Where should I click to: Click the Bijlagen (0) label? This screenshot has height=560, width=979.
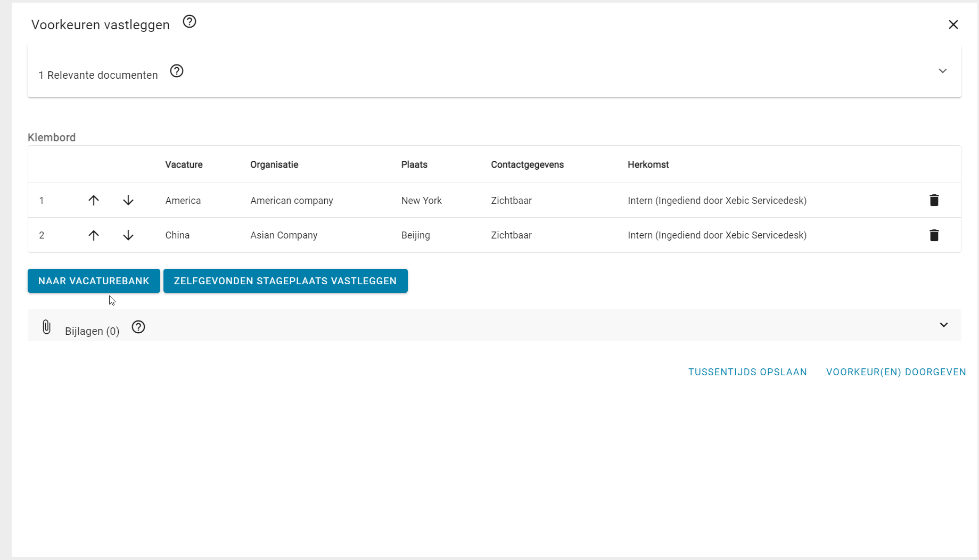[92, 331]
